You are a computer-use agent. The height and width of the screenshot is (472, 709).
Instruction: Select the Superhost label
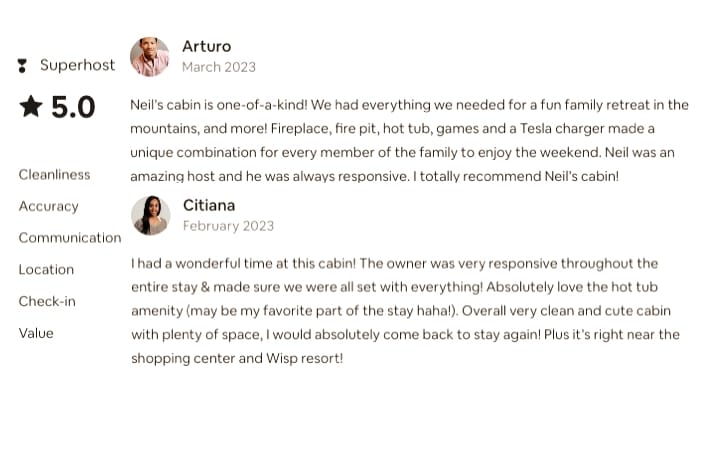pyautogui.click(x=77, y=65)
